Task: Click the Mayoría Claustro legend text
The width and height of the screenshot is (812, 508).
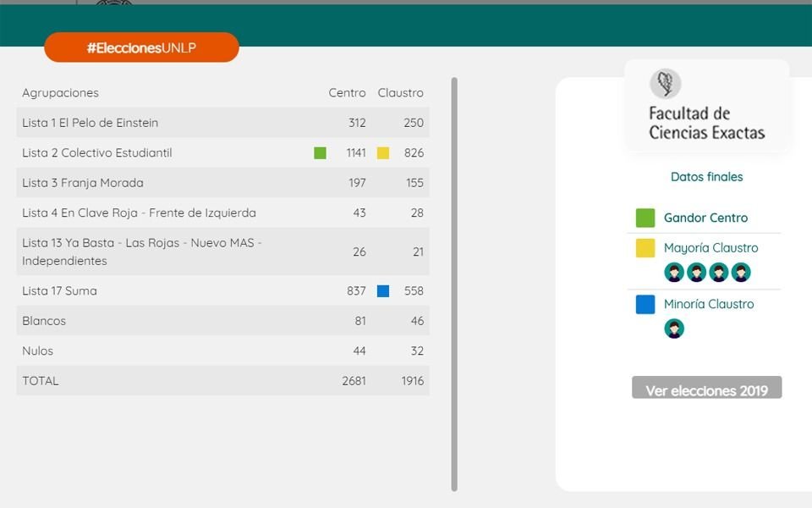Action: (710, 248)
